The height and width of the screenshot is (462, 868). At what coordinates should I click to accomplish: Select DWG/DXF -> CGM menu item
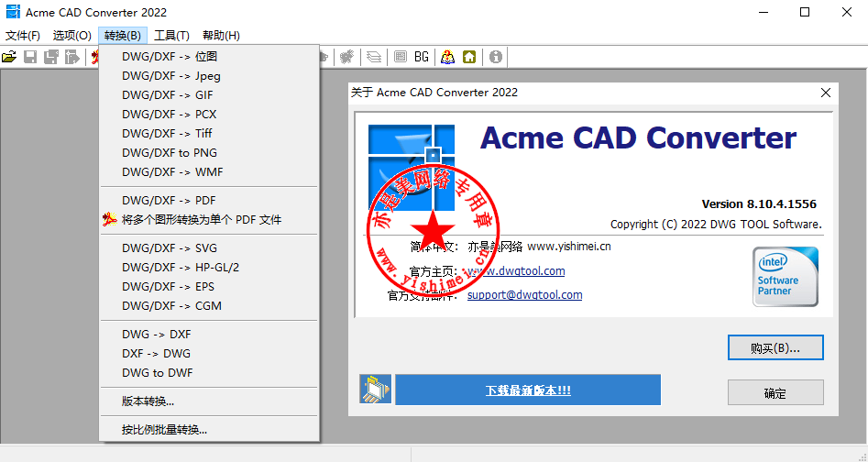(209, 306)
